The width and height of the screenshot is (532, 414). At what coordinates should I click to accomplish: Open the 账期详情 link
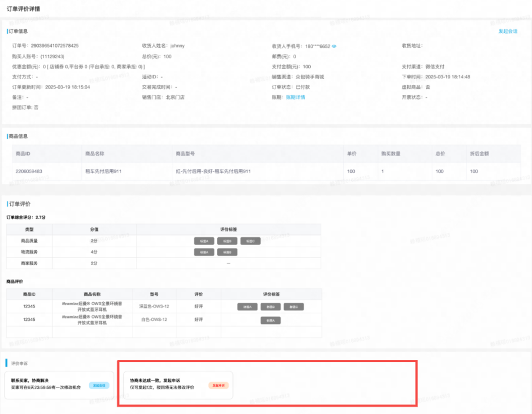[295, 97]
